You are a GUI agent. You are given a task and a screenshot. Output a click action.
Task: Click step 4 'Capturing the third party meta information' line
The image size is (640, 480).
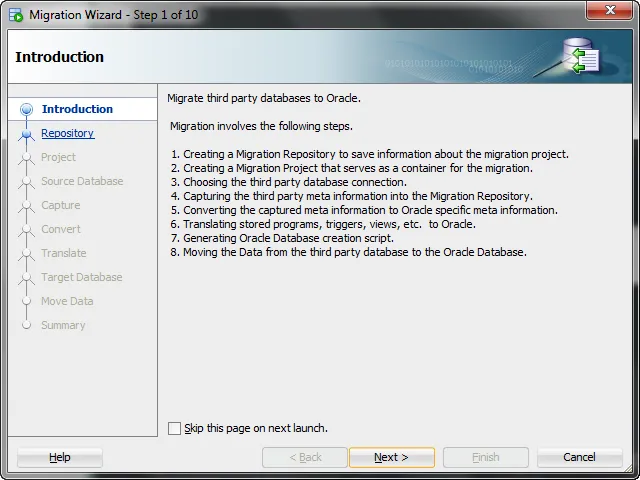tap(352, 196)
